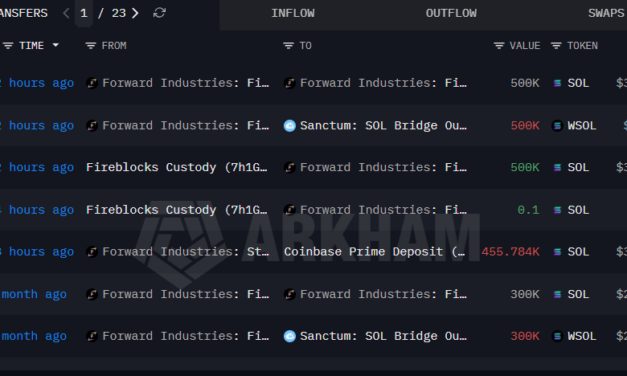Switch to the OUTFLOW tab
627x376 pixels.
click(451, 13)
